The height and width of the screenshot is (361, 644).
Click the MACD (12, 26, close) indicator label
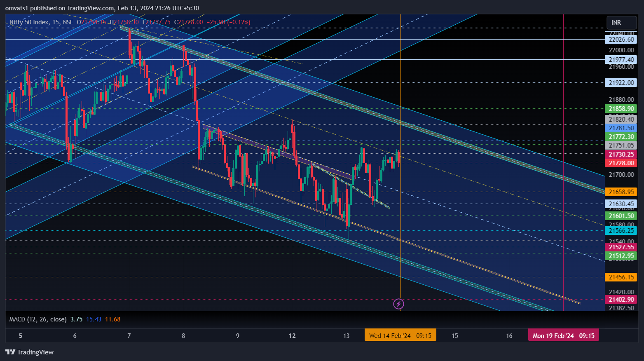[38, 319]
